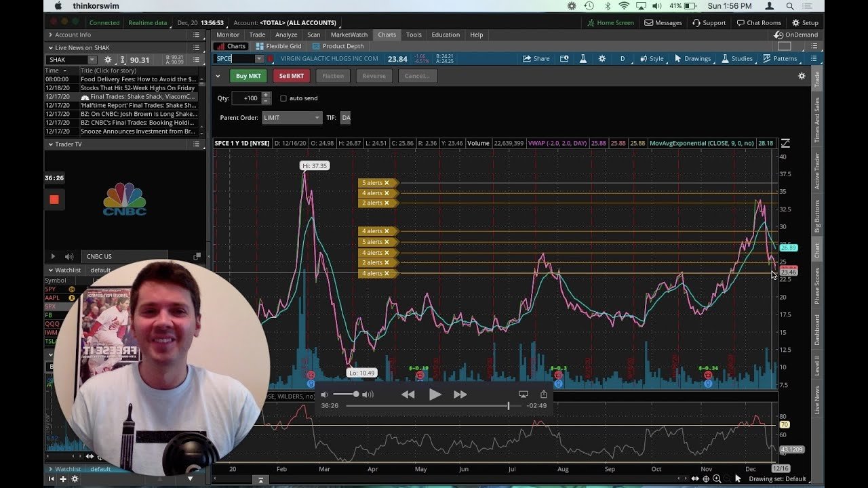Image resolution: width=868 pixels, height=488 pixels.
Task: Open Trade order panel settings gear
Action: coord(802,76)
